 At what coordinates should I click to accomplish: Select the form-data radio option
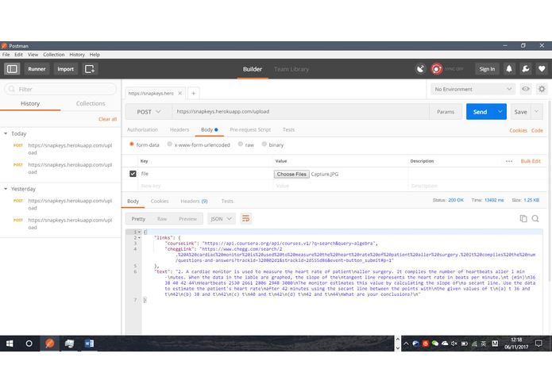tap(132, 144)
